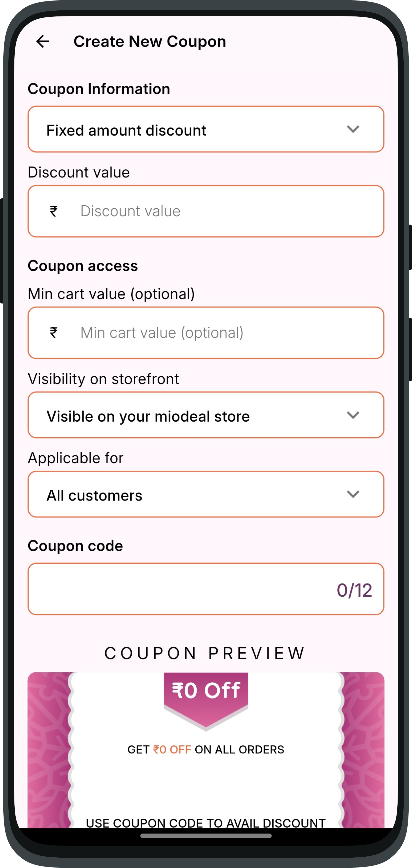Screen dimensions: 412x868
Task: Open the Applicable for All customers dropdown
Action: [x=206, y=494]
